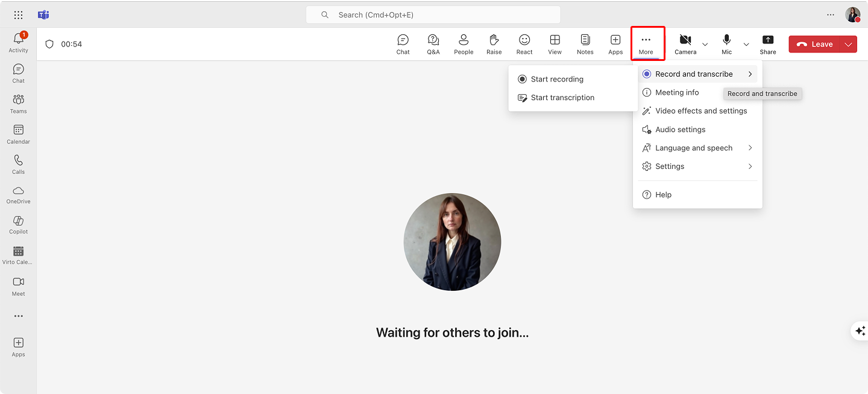Unmute the Mic
Screen dimensions: 868x394
click(x=726, y=43)
